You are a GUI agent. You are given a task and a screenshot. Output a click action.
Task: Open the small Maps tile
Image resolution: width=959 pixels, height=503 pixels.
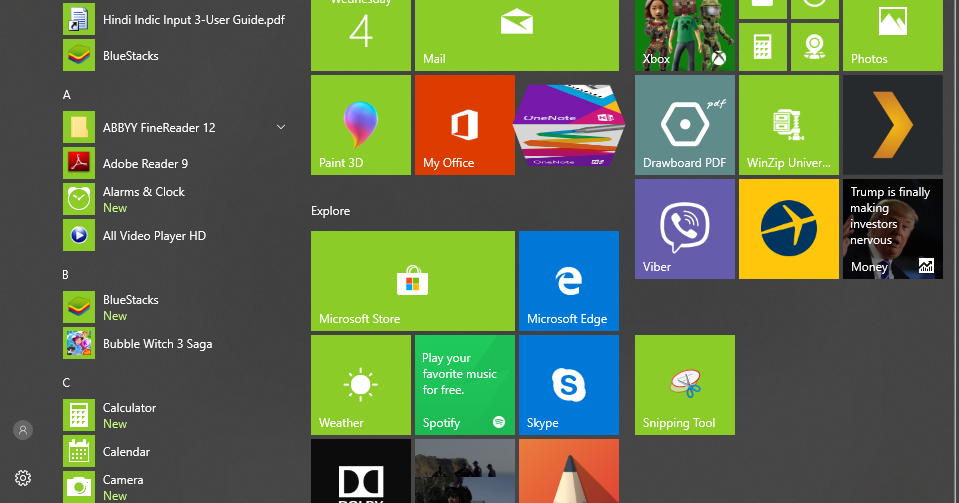[x=815, y=47]
